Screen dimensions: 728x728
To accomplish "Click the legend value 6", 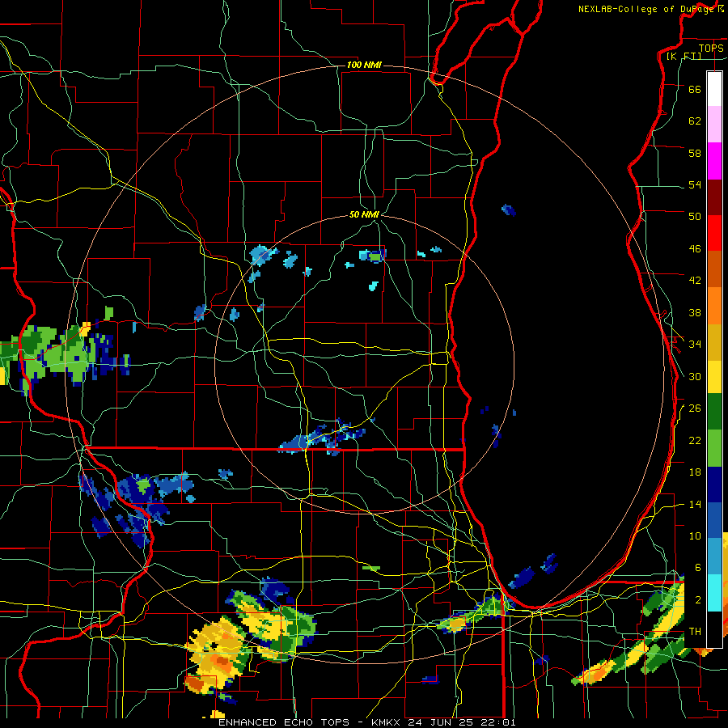I will coord(697,568).
